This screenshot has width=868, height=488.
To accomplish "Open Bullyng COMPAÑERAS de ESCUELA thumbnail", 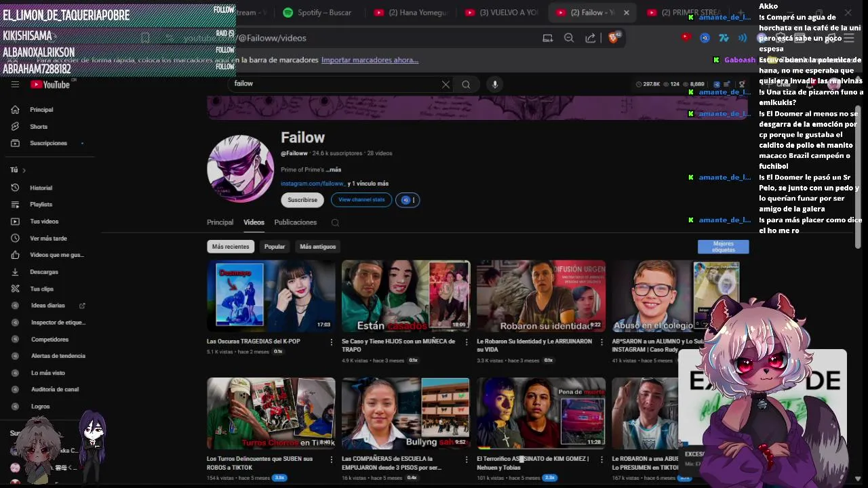I will click(x=406, y=413).
